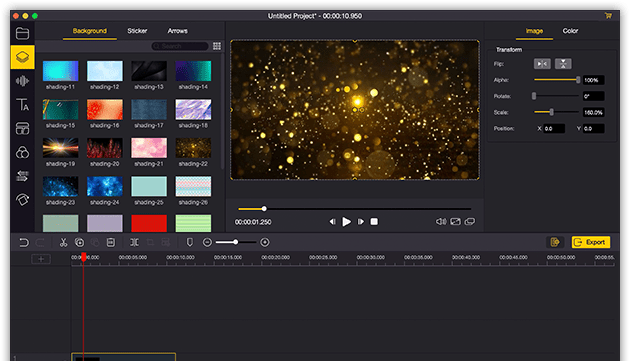Select the shading-24 background thumbnail
The image size is (630, 361).
click(x=104, y=187)
